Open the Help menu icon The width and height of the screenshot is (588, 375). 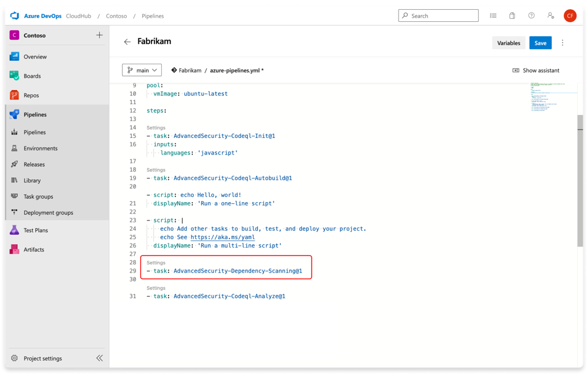point(531,16)
